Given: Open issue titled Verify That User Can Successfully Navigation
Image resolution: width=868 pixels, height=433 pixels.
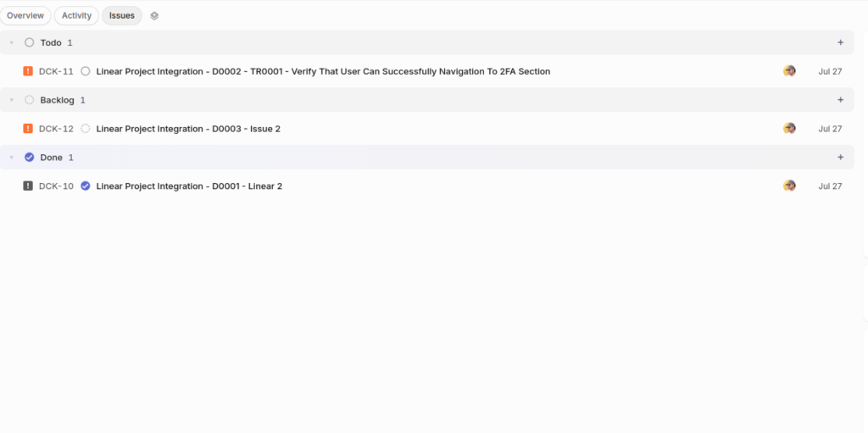Looking at the screenshot, I should coord(323,71).
